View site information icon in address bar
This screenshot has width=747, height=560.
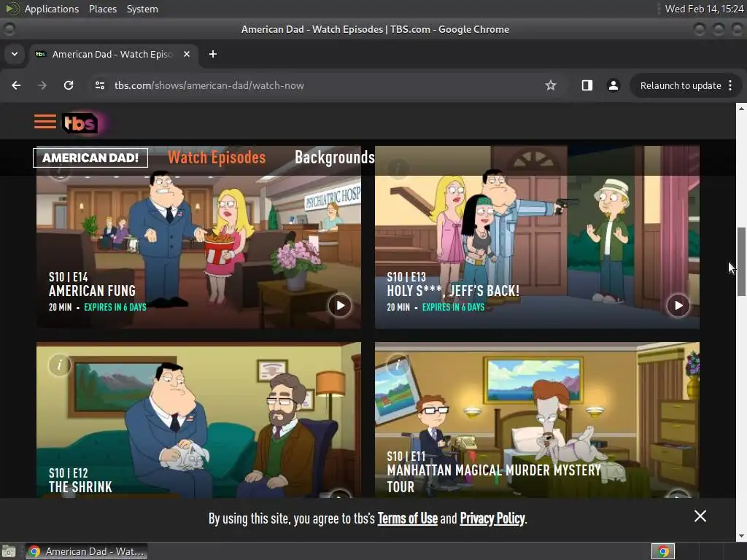tap(99, 85)
